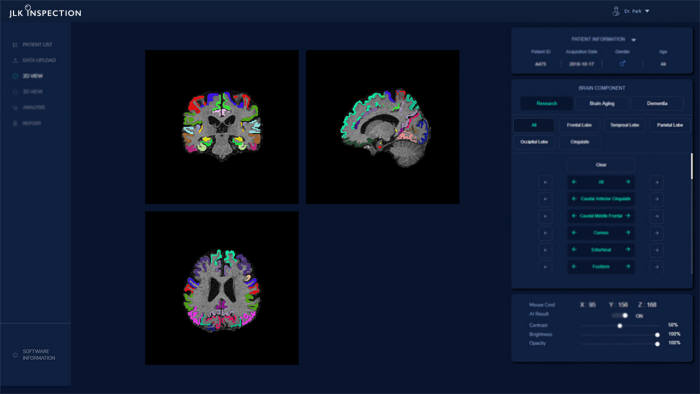Screen dimensions: 700x394
Task: Select the Cingulate filter
Action: coord(579,142)
